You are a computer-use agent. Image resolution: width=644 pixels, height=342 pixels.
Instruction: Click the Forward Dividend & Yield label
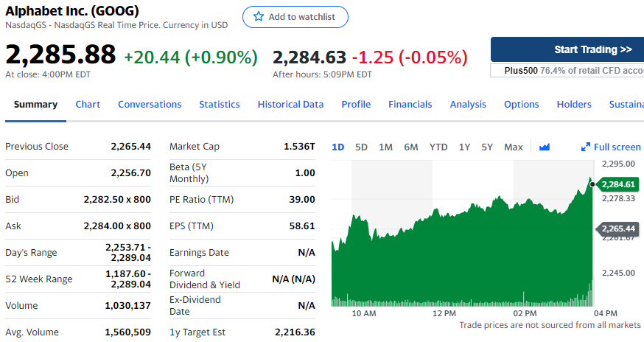[205, 279]
